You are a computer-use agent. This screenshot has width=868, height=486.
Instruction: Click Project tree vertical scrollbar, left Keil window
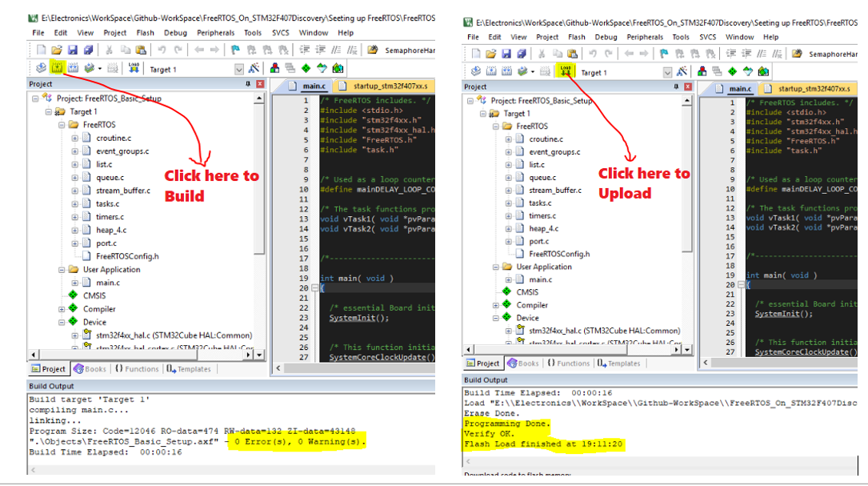[x=259, y=179]
